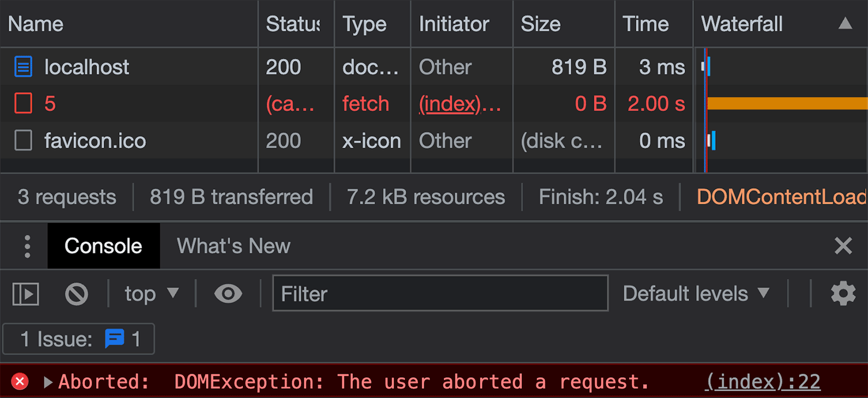Open the (index) initiator link
868x398 pixels.
point(450,104)
